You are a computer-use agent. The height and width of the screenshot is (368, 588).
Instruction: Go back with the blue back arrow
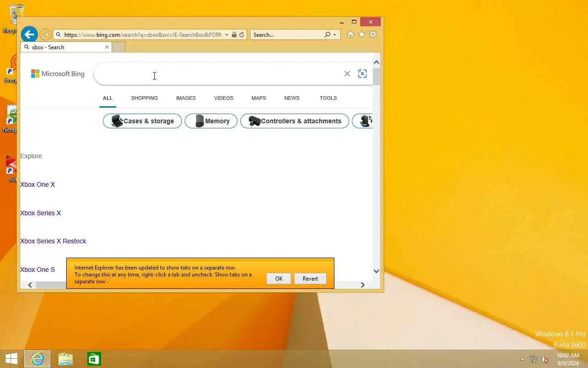[29, 34]
